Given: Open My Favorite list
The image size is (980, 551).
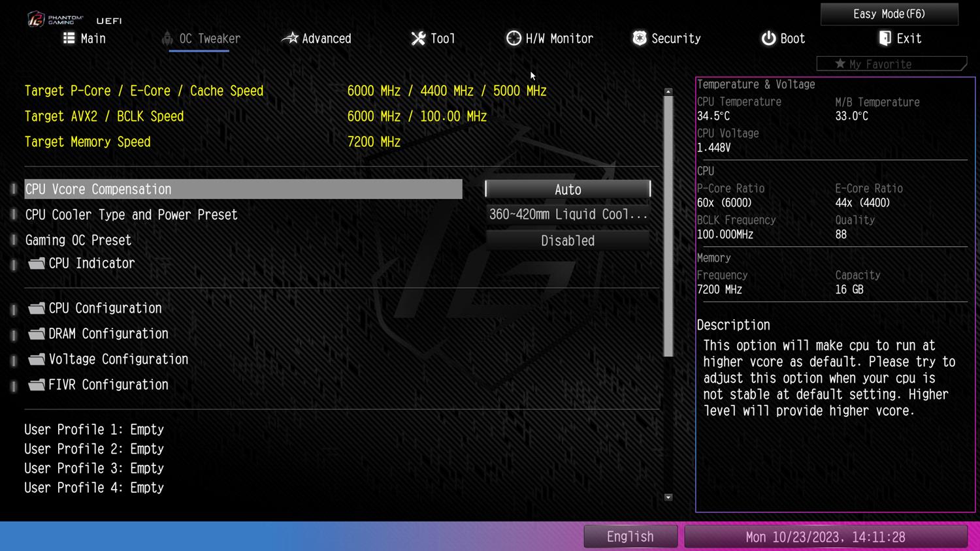Looking at the screenshot, I should tap(890, 64).
